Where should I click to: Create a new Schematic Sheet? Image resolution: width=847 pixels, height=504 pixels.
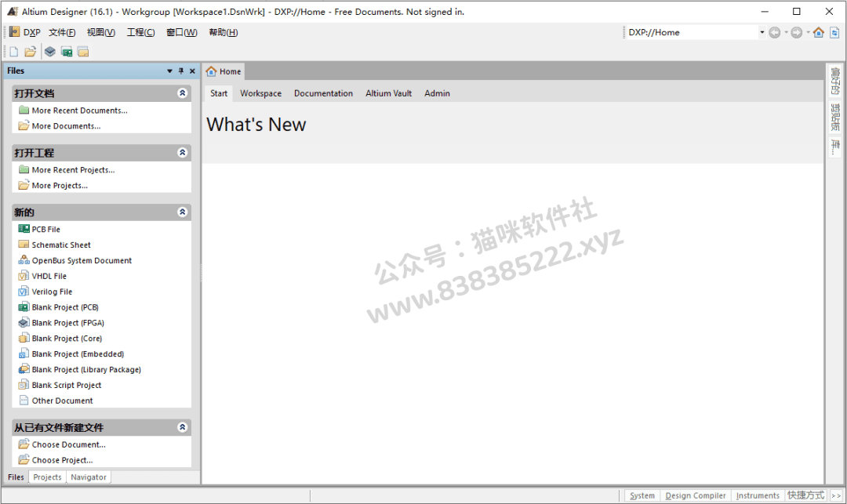[x=61, y=245]
